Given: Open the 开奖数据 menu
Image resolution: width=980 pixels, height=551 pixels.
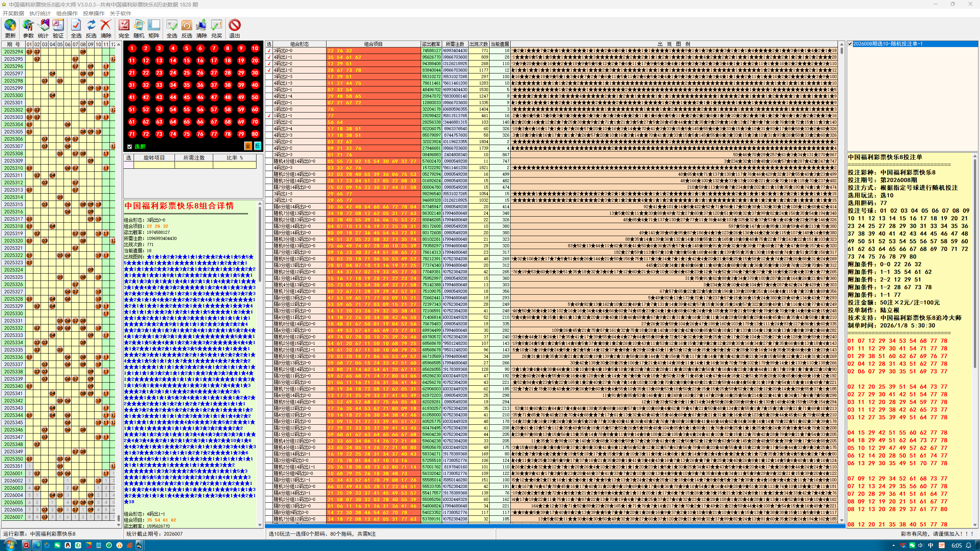Looking at the screenshot, I should tap(13, 13).
